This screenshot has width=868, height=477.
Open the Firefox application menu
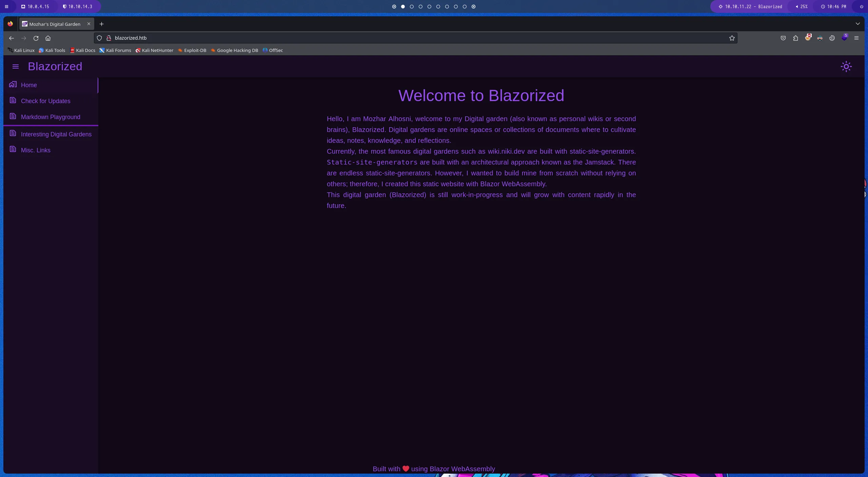click(x=857, y=38)
